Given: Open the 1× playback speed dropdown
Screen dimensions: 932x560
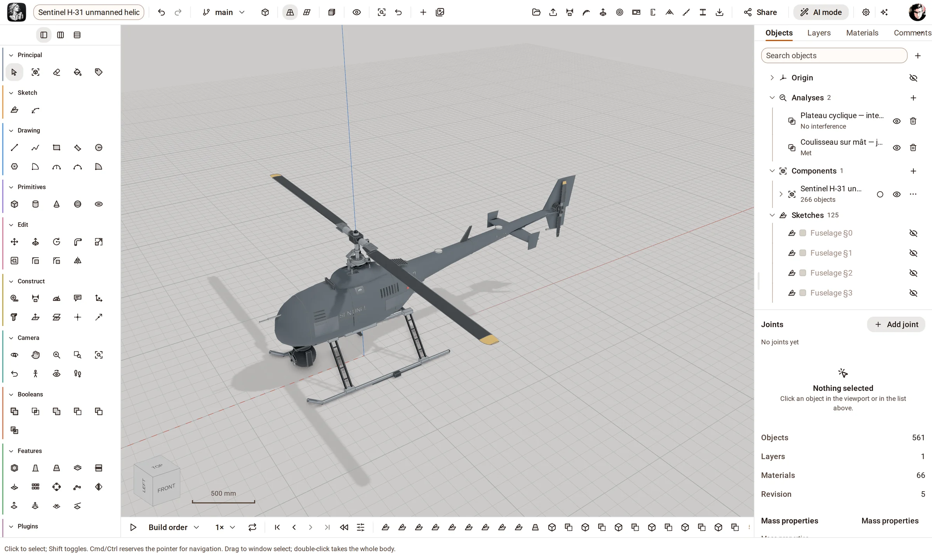Looking at the screenshot, I should coord(225,527).
